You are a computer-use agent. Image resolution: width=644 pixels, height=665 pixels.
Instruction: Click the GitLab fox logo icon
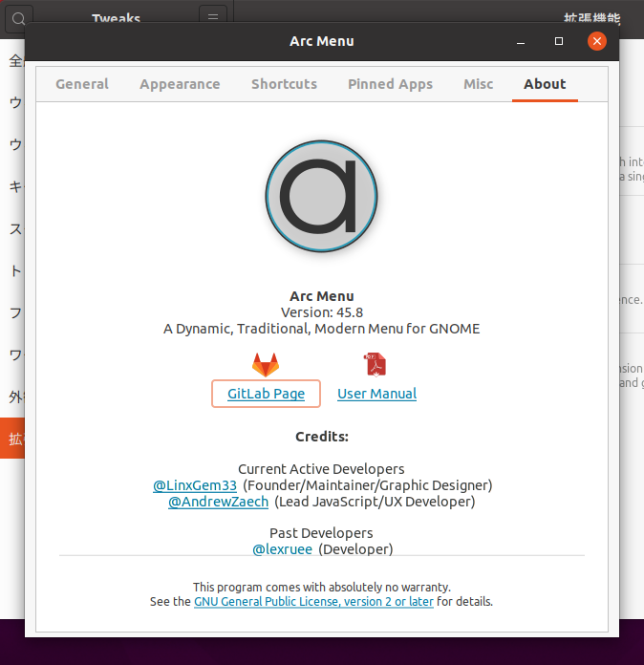coord(266,365)
